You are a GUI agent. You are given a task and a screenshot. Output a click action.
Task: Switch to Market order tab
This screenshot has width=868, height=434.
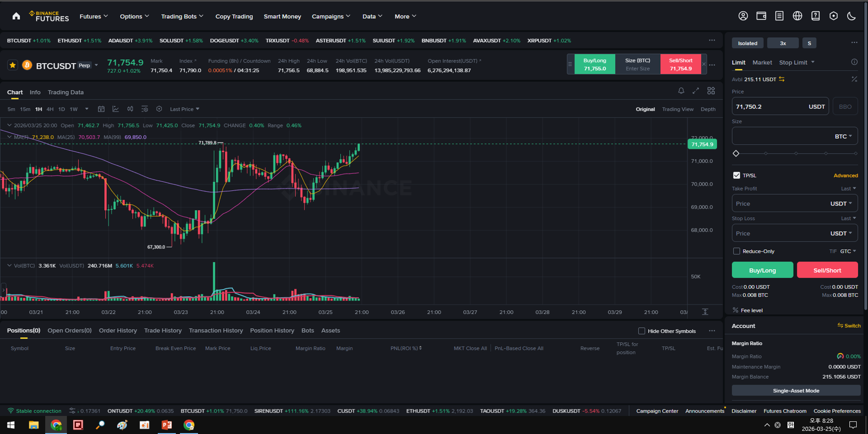[762, 62]
